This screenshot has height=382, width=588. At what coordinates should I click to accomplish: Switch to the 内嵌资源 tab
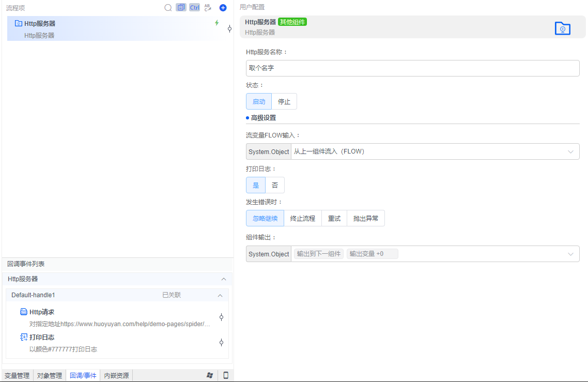[116, 375]
